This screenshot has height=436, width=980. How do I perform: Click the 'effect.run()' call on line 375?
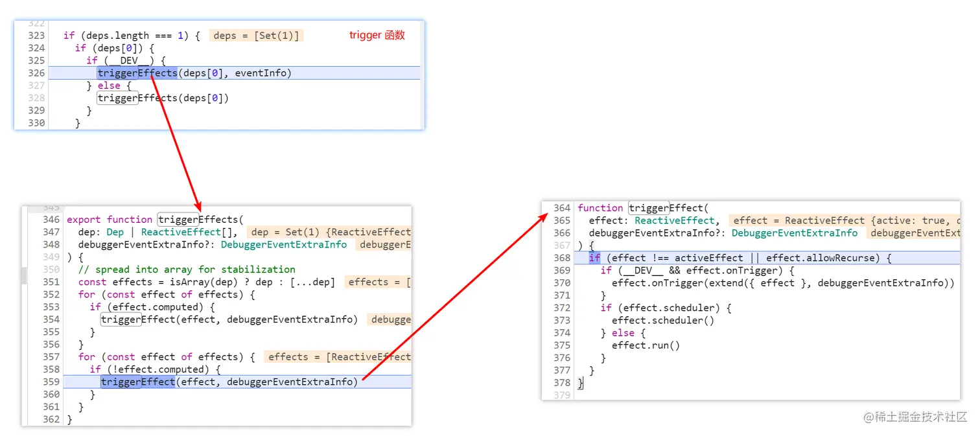(646, 345)
